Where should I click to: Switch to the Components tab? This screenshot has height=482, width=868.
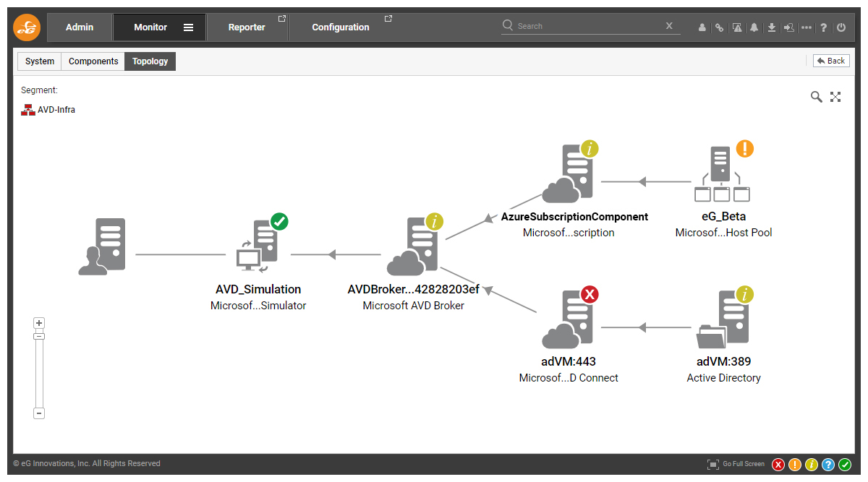[93, 61]
